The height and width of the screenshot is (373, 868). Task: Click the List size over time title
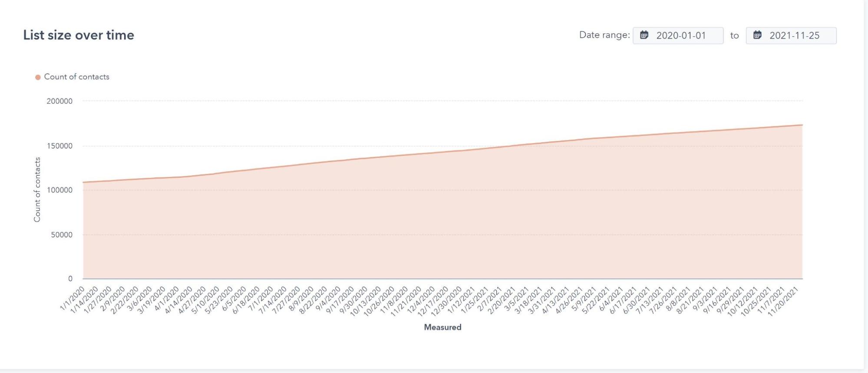pos(79,35)
